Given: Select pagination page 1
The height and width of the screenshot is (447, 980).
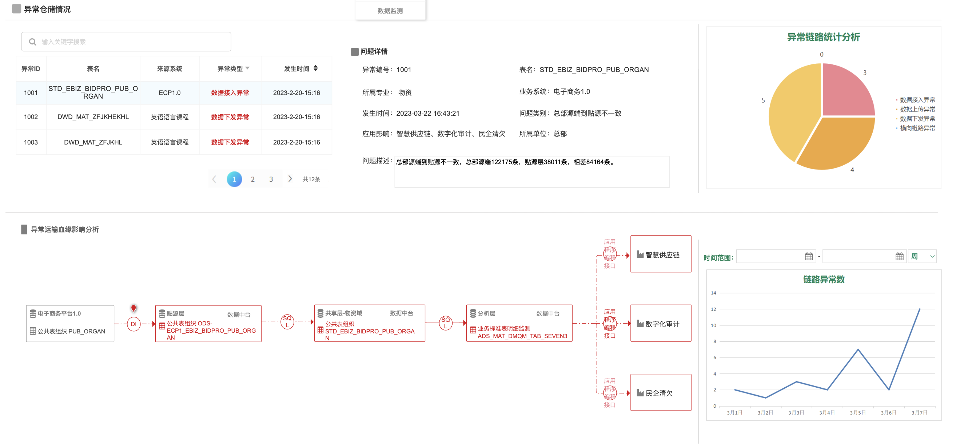Looking at the screenshot, I should [234, 179].
